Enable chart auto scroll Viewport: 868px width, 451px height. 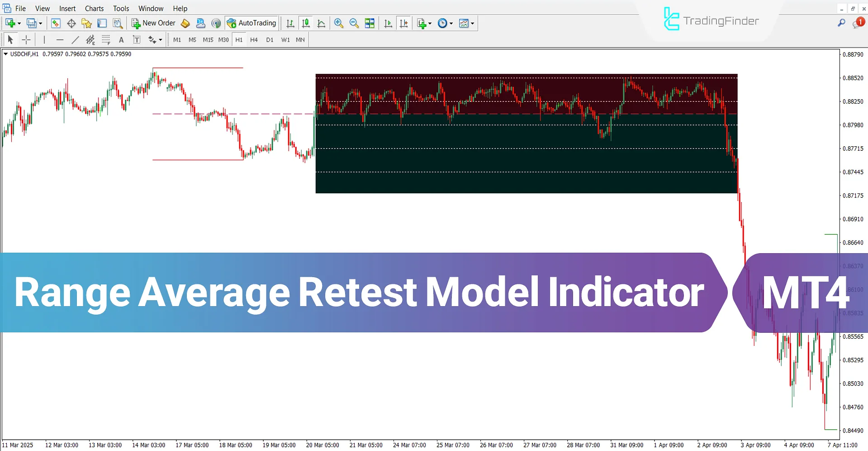[388, 23]
